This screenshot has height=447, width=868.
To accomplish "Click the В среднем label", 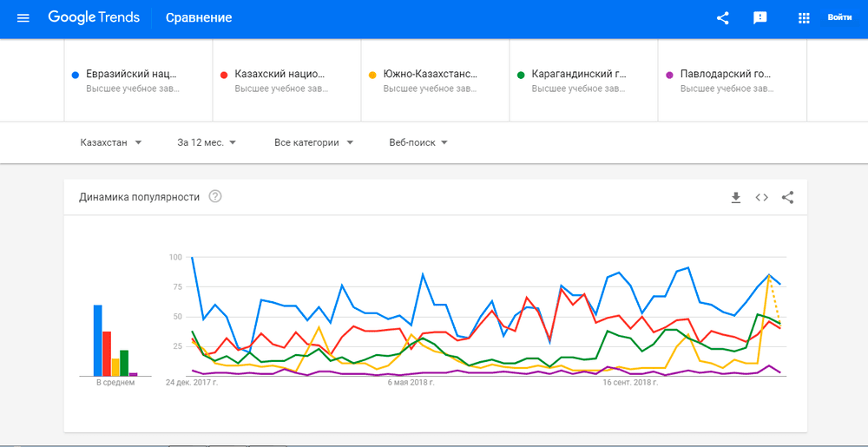I will tap(115, 382).
